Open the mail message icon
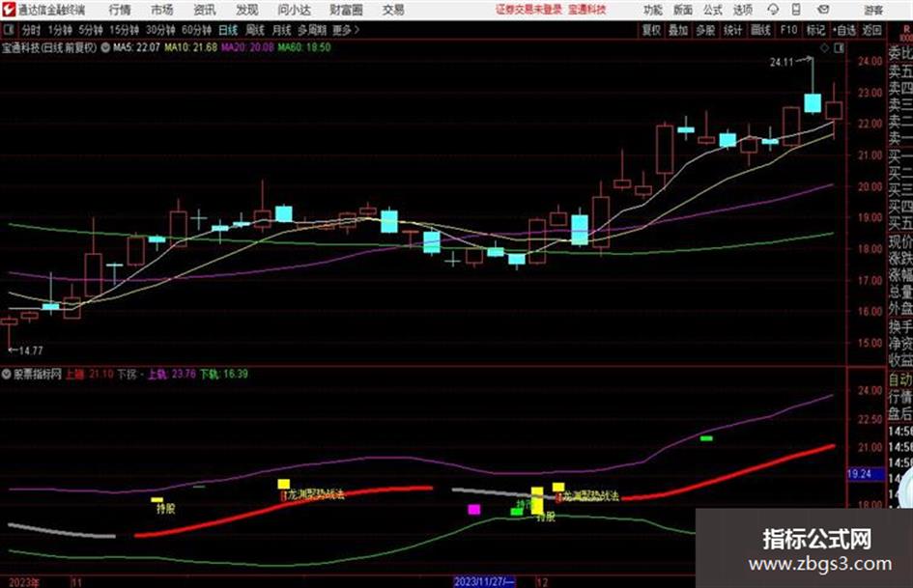913x588 pixels. coord(823,10)
